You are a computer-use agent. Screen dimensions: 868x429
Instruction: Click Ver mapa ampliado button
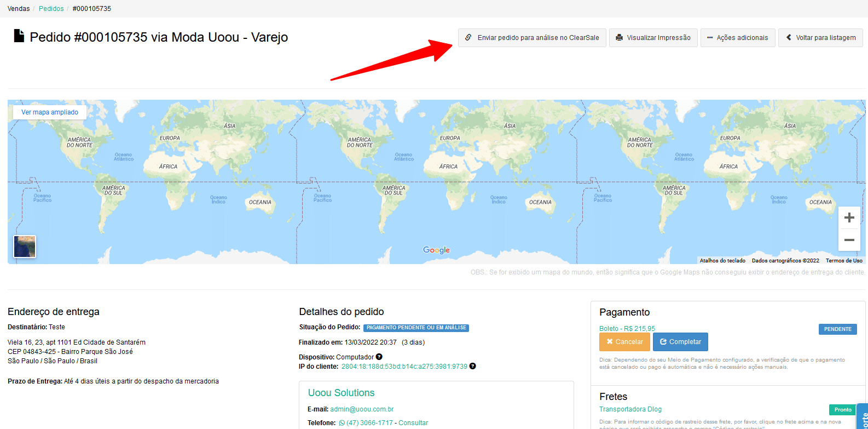point(50,112)
